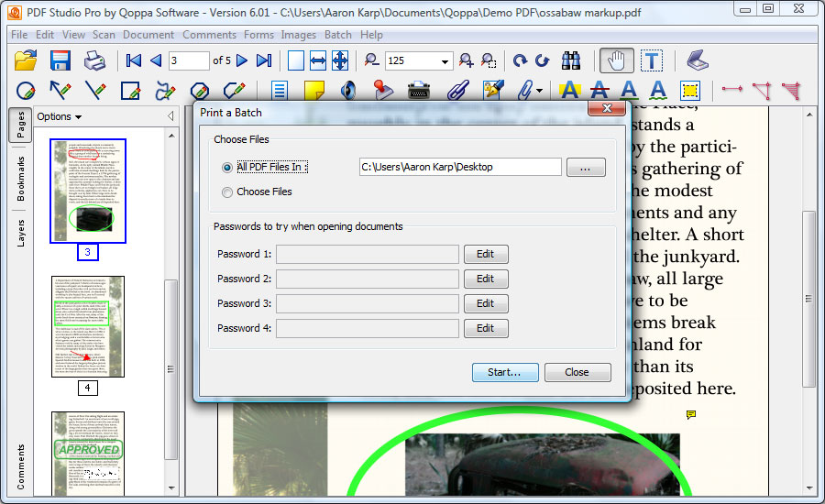Jump to the last page
Viewport: 825px width, 504px height.
(x=264, y=60)
